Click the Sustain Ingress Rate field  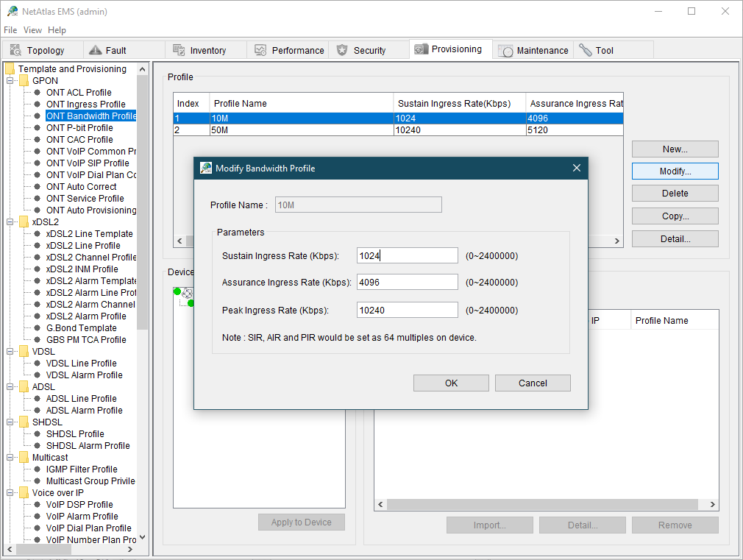coord(407,255)
